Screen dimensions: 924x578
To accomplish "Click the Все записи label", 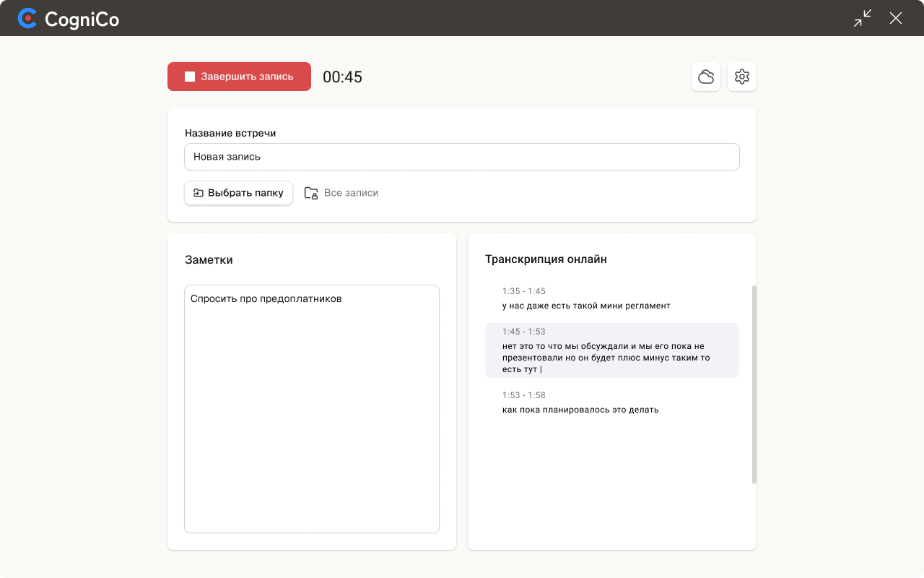I will (x=352, y=193).
